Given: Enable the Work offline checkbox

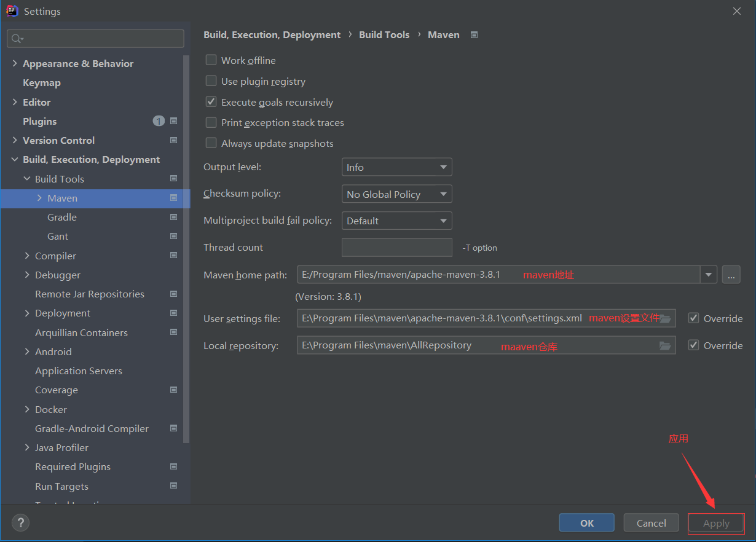Looking at the screenshot, I should pyautogui.click(x=211, y=60).
